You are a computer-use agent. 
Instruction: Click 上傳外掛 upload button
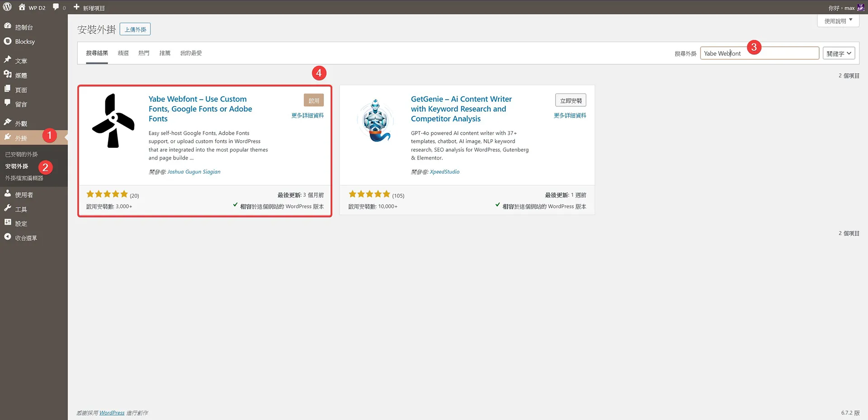pyautogui.click(x=135, y=29)
